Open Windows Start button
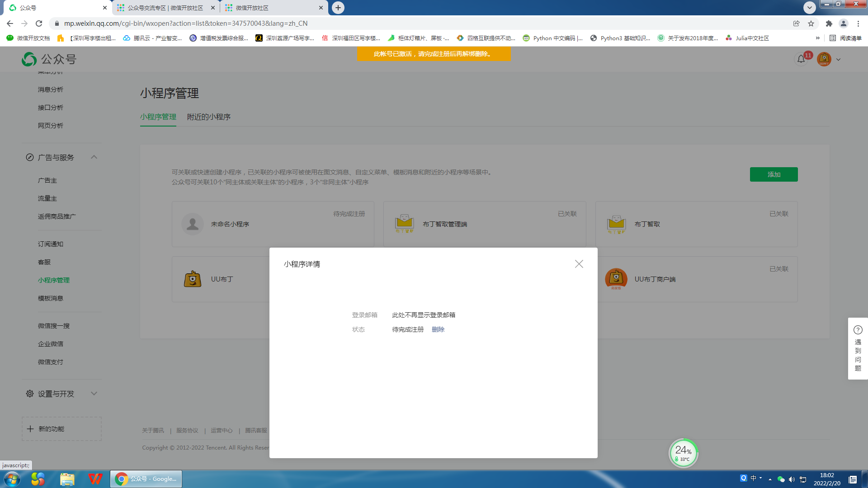 coord(12,479)
